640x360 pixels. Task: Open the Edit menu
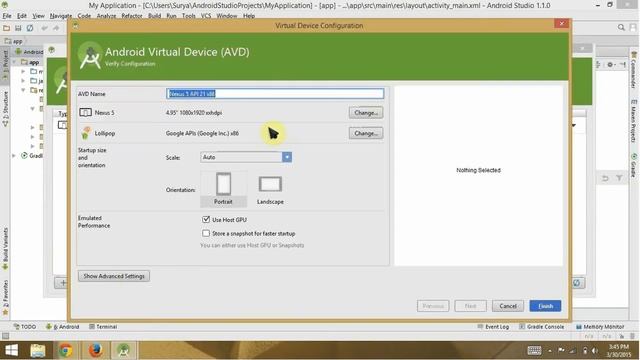point(22,16)
